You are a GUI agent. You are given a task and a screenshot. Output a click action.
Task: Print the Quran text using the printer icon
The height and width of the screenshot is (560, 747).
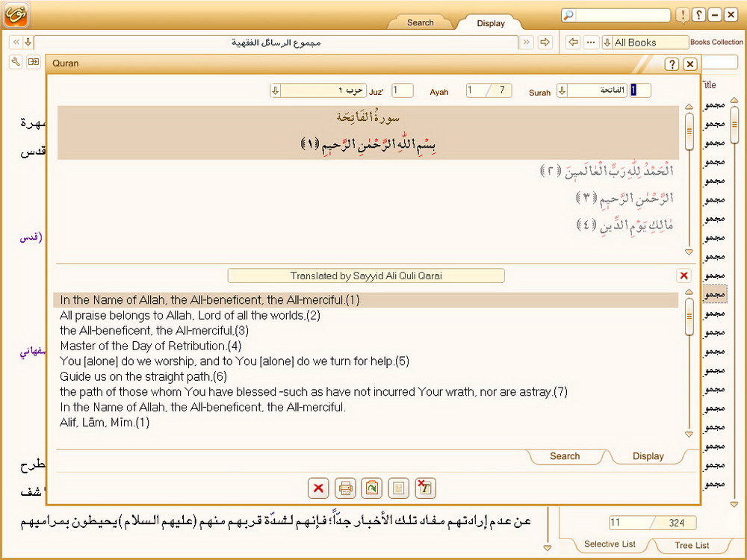345,488
